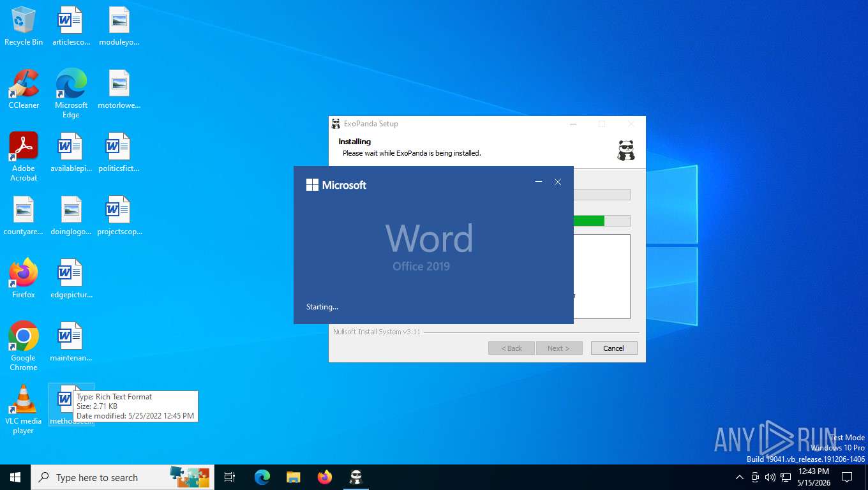
Task: Open File Explorer from the taskbar
Action: pyautogui.click(x=294, y=477)
